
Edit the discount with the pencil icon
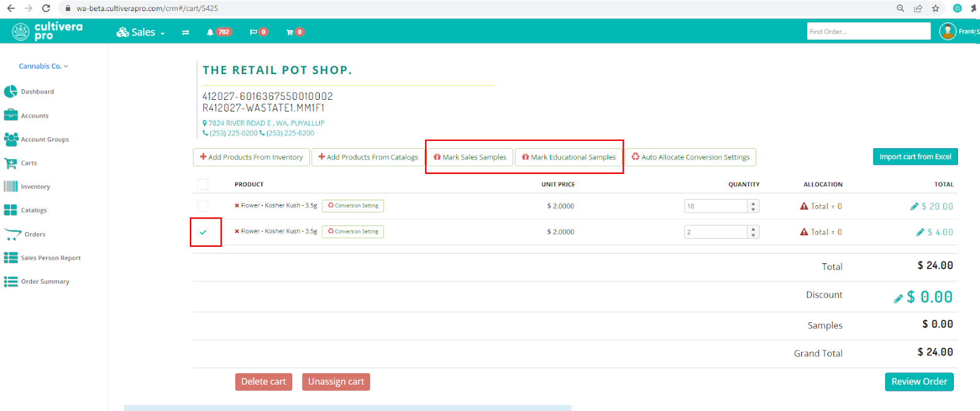[x=899, y=298]
